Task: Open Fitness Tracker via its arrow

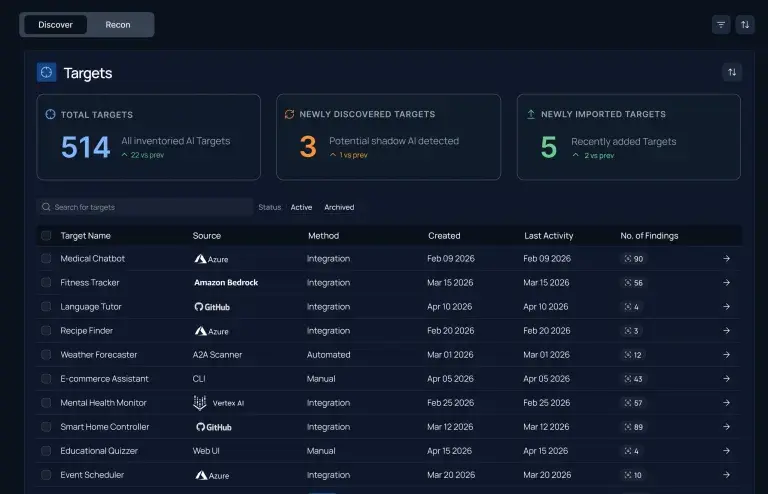Action: (726, 282)
